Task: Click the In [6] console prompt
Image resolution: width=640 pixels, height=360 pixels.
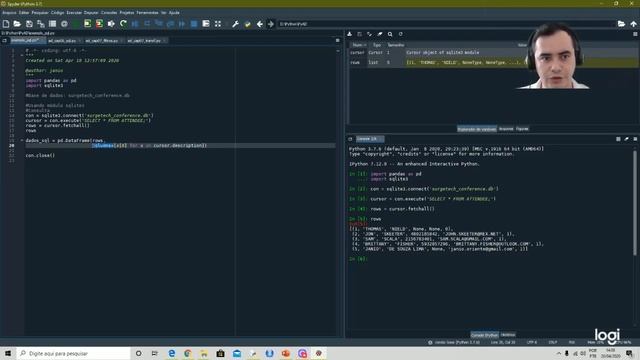Action: (x=358, y=259)
